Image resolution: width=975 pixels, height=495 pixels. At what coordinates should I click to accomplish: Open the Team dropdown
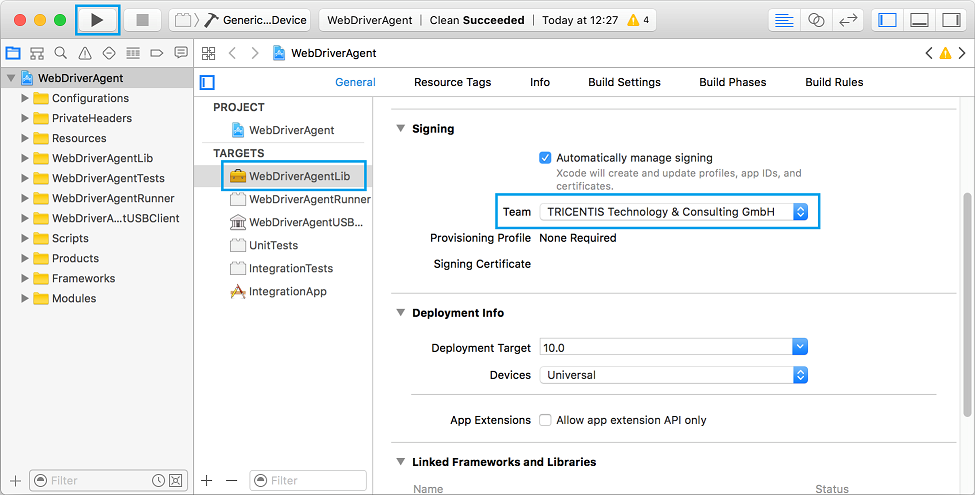(x=673, y=212)
